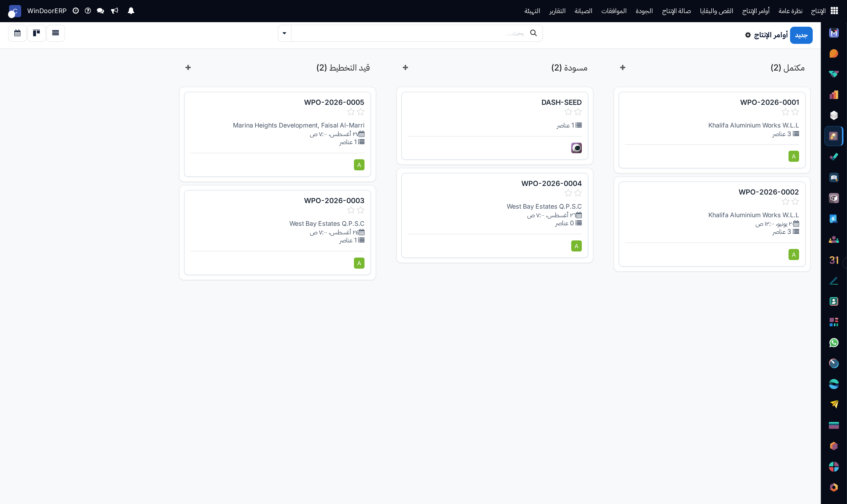Image resolution: width=847 pixels, height=504 pixels.
Task: Open the القص والبقايا menu
Action: [716, 11]
